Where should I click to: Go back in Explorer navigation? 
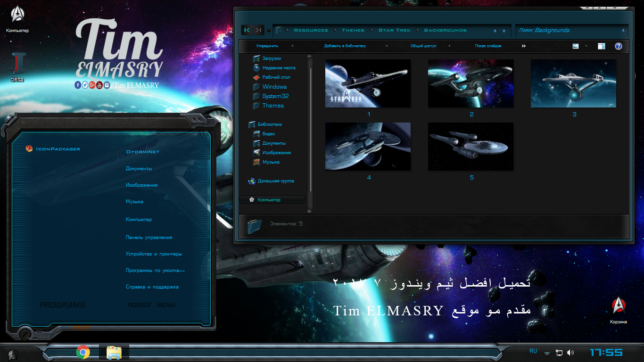[247, 30]
